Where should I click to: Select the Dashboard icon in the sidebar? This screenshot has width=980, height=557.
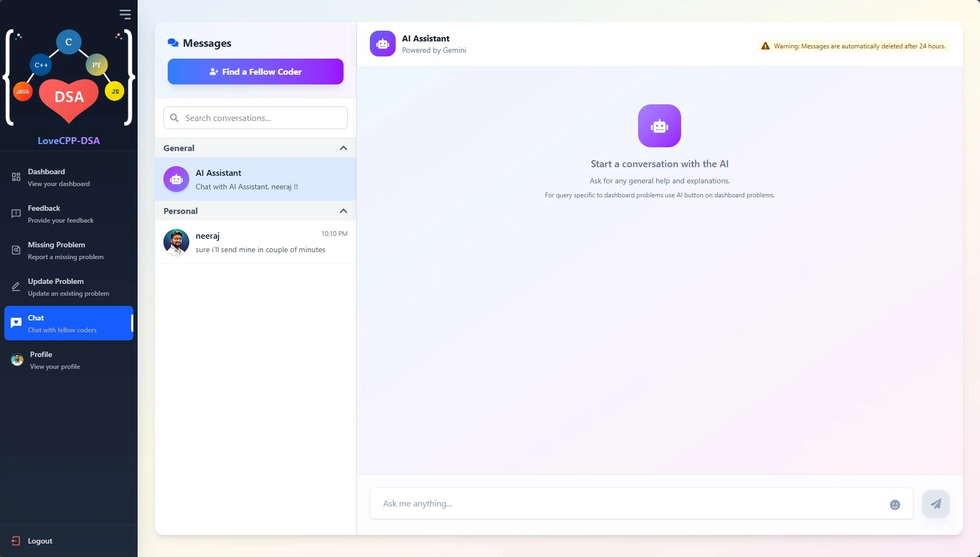click(x=17, y=176)
